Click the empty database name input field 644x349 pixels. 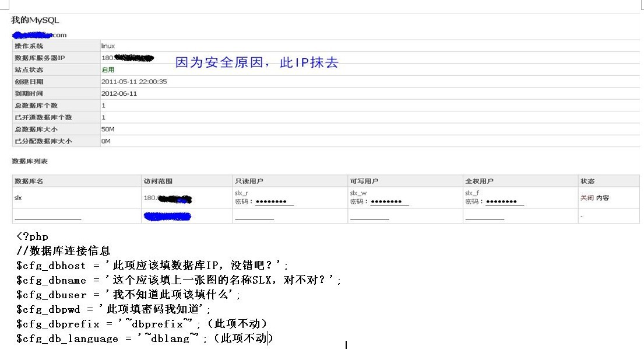coord(47,217)
